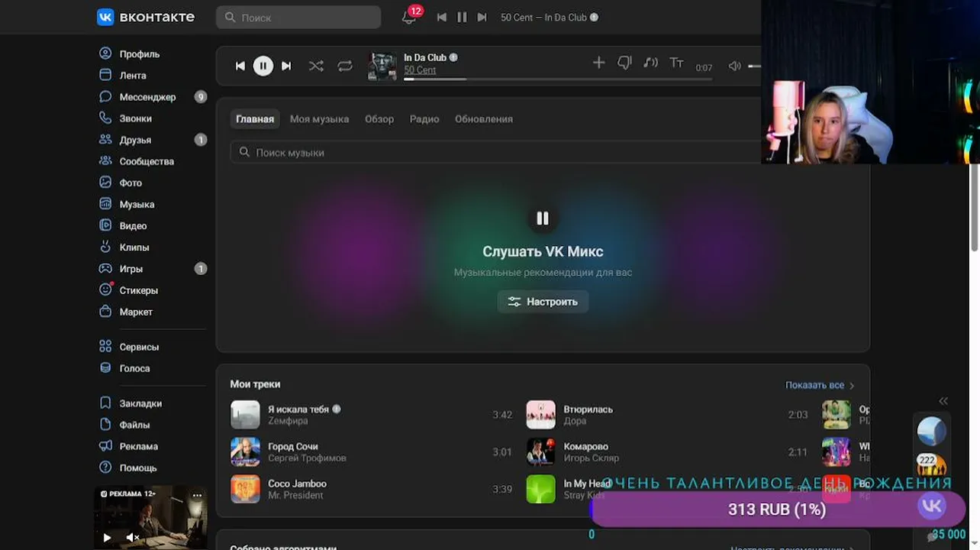
Task: Open 50 Cent artist link in player
Action: coord(420,70)
